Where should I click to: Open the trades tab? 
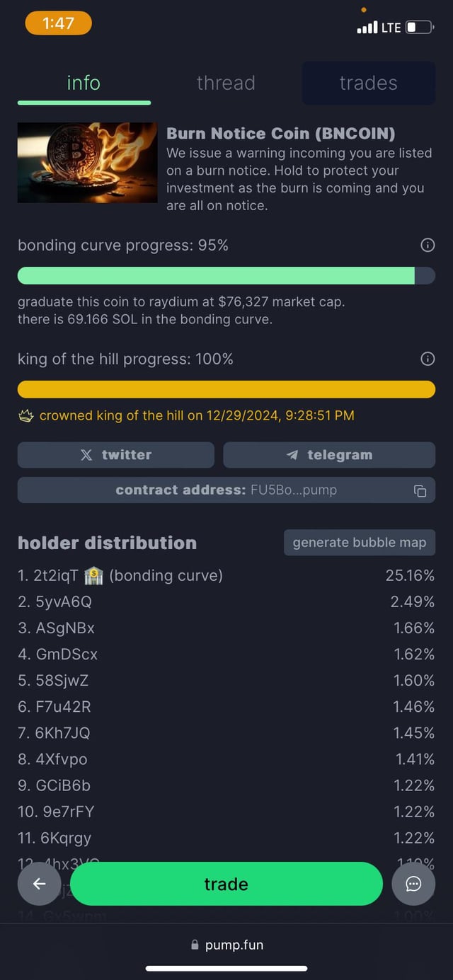pyautogui.click(x=368, y=83)
